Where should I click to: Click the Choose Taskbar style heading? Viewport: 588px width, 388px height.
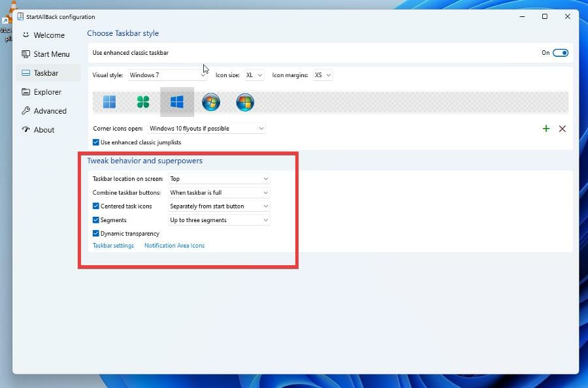tap(123, 33)
